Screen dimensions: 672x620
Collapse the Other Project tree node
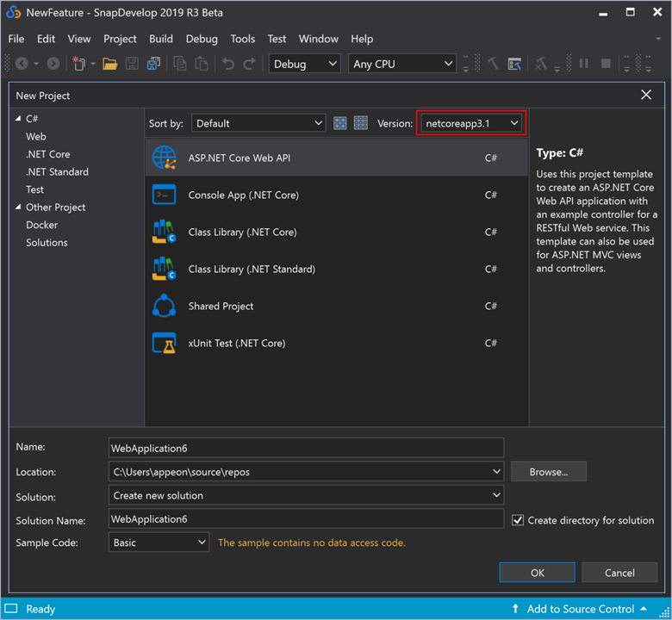(x=18, y=208)
